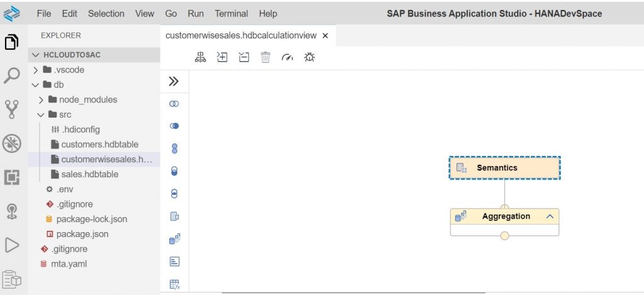This screenshot has width=644, height=295.
Task: Click the expand all nodes toolbar icon
Action: point(222,57)
